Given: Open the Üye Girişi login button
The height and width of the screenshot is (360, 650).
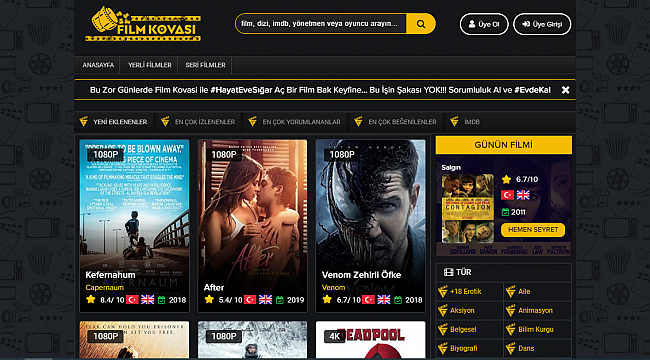Looking at the screenshot, I should click(x=542, y=24).
